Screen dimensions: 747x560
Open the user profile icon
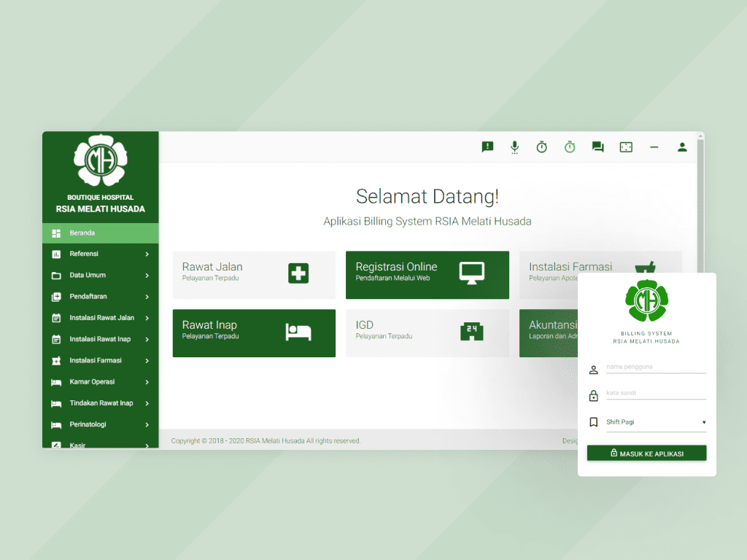682,147
